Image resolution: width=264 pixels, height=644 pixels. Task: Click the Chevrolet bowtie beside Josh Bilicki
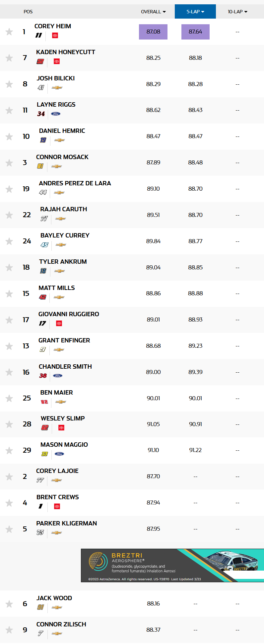(x=57, y=87)
